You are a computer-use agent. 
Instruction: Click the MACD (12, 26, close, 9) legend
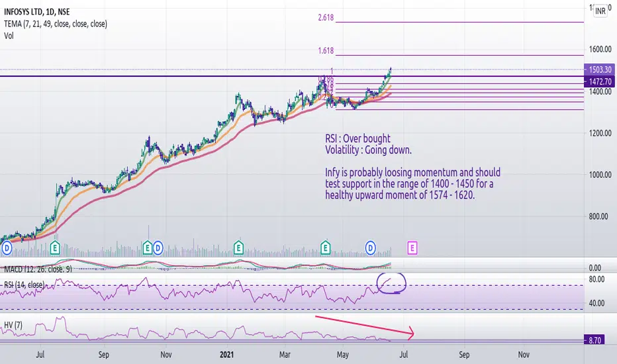[38, 269]
